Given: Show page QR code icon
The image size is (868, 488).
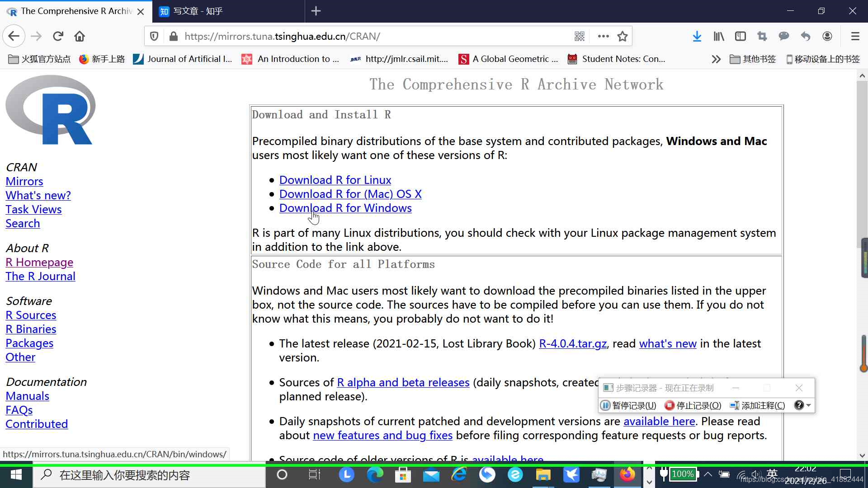Looking at the screenshot, I should [x=580, y=36].
